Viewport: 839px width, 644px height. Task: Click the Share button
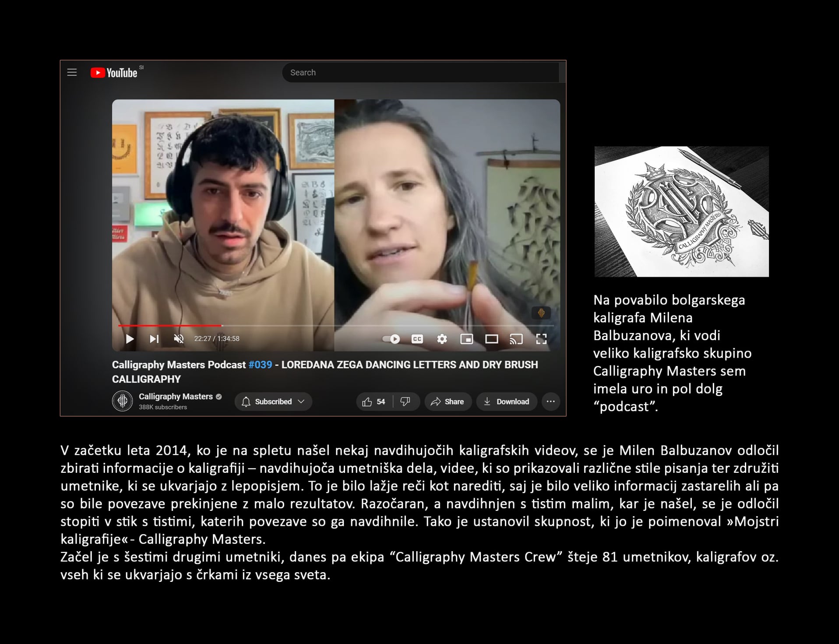(448, 402)
